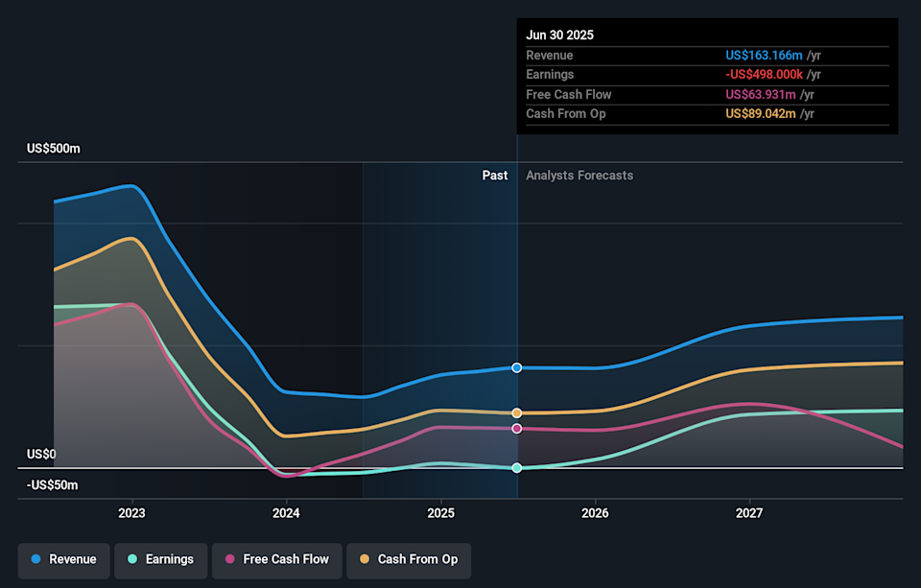Select the orange Cash From Op data point
This screenshot has height=588, width=921.
pos(517,413)
